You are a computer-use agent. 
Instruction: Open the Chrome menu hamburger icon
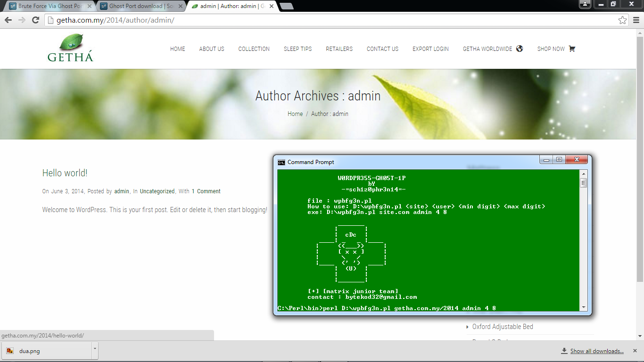(x=636, y=20)
